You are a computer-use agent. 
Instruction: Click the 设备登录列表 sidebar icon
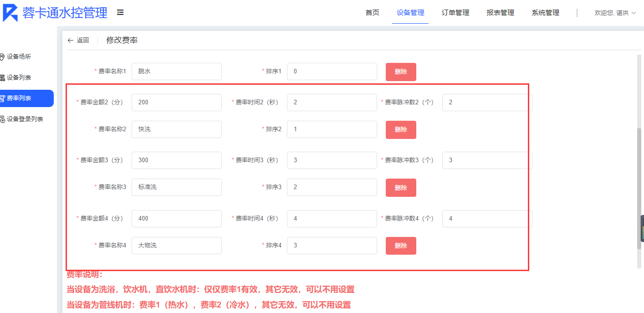[2, 119]
